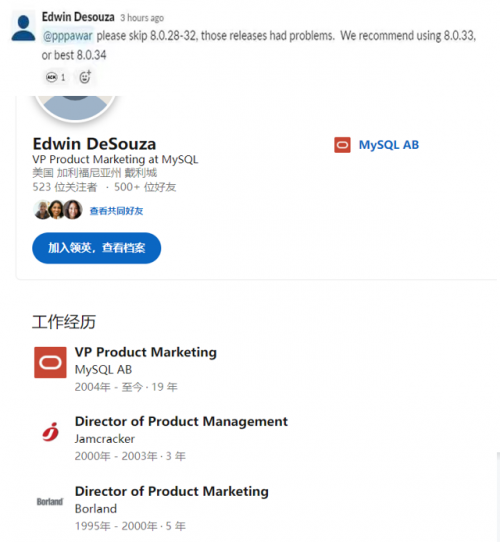
Task: Click the mutual connections avatar photos
Action: [58, 210]
